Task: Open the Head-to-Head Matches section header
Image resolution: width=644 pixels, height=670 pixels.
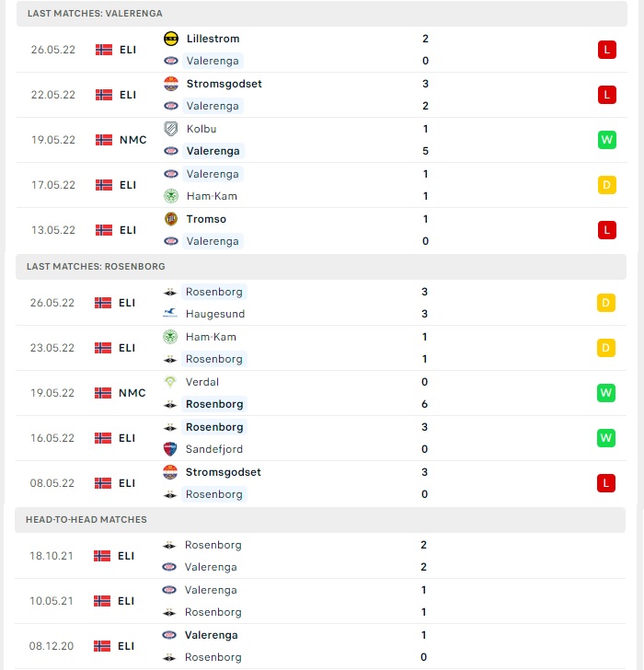Action: [320, 520]
